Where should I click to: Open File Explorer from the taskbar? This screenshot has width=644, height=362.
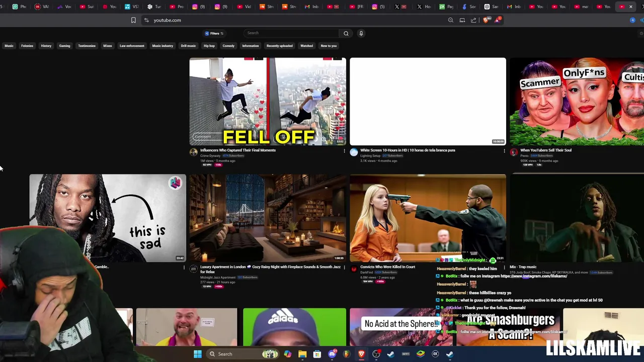click(x=302, y=354)
